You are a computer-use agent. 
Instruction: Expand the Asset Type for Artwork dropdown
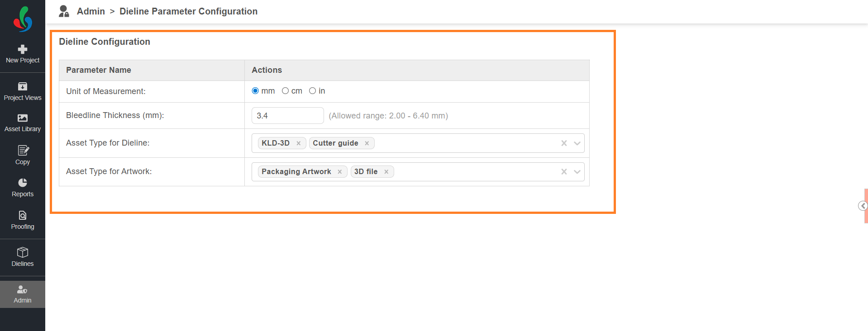[x=577, y=172]
